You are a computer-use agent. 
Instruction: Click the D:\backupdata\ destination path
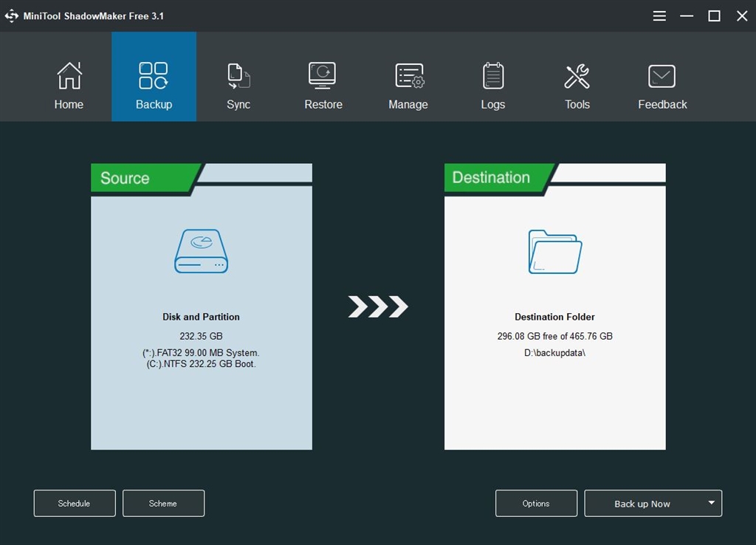pos(554,352)
